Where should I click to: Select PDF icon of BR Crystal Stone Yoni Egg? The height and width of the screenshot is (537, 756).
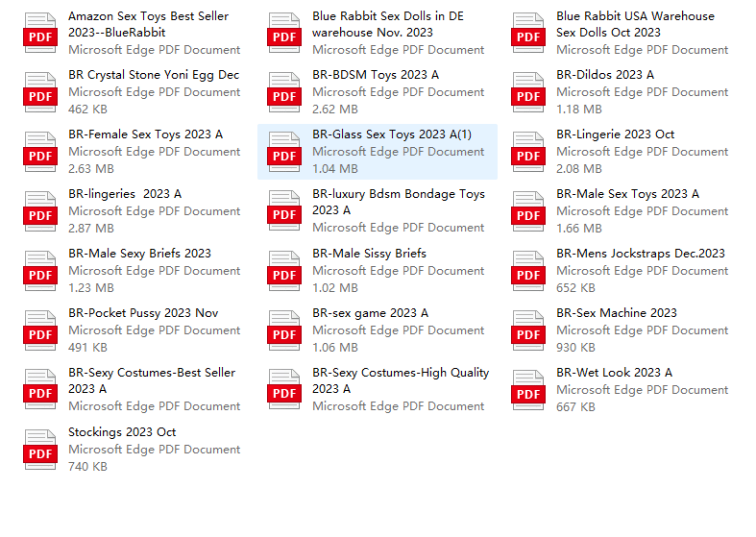point(40,92)
